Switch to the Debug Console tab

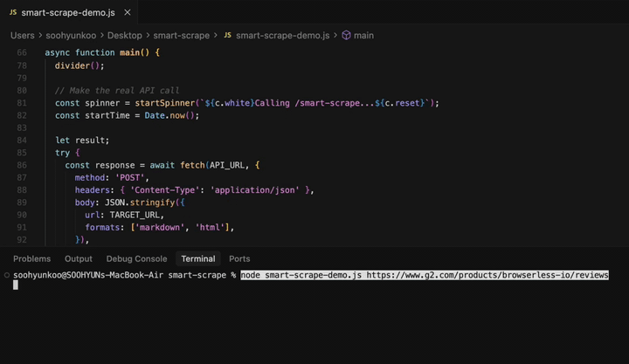coord(136,258)
